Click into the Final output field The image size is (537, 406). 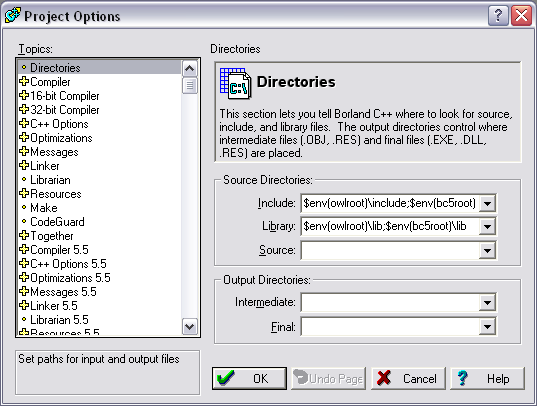390,327
